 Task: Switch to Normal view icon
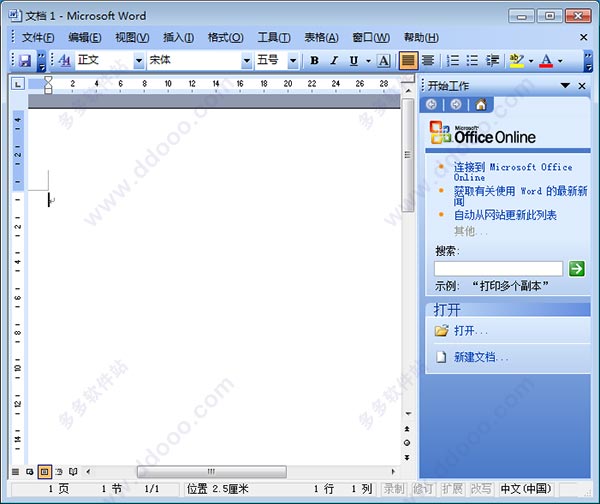coord(15,472)
